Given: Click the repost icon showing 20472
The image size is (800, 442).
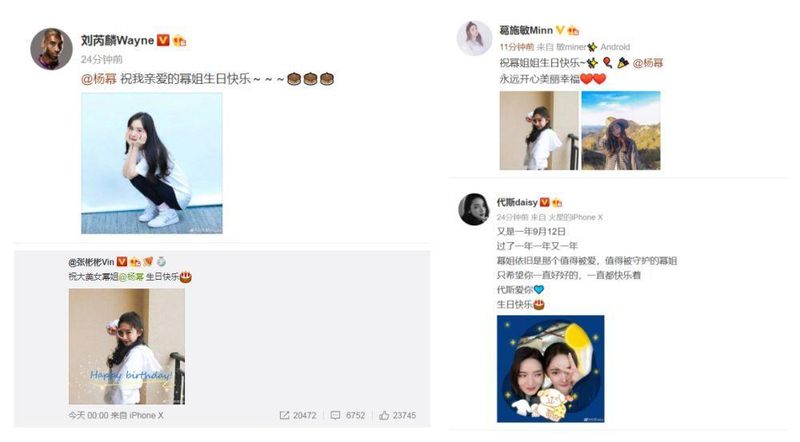Looking at the screenshot, I should (284, 415).
